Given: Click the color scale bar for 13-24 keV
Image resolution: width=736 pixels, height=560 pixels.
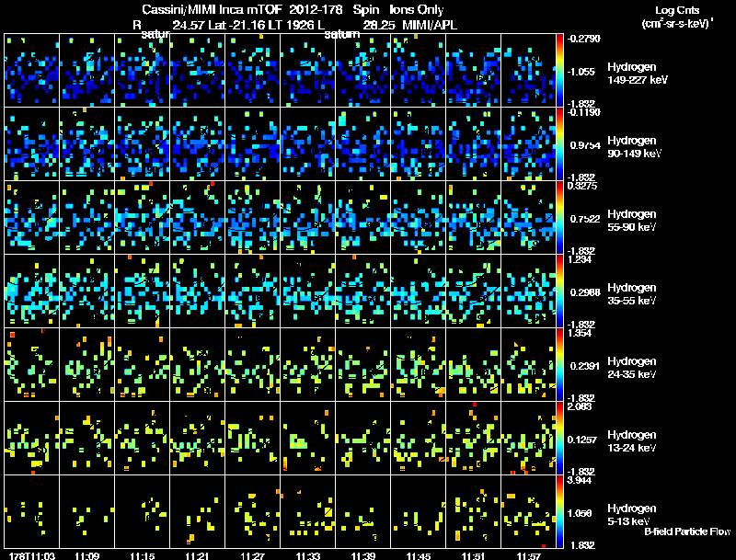Looking at the screenshot, I should click(559, 439).
